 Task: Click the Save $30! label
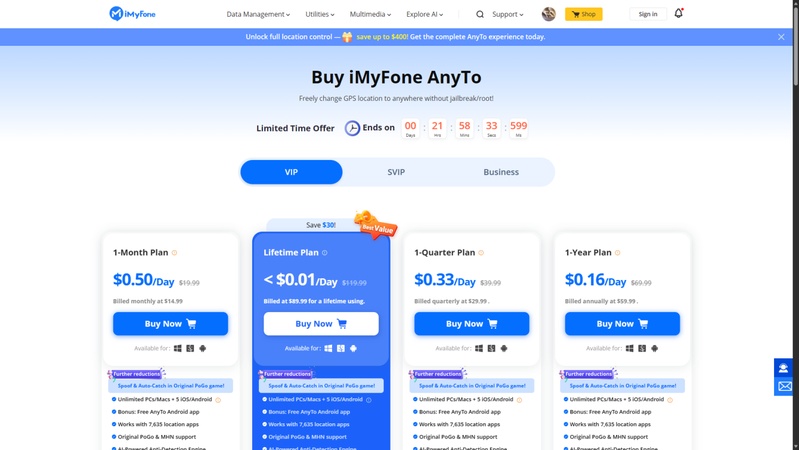321,225
